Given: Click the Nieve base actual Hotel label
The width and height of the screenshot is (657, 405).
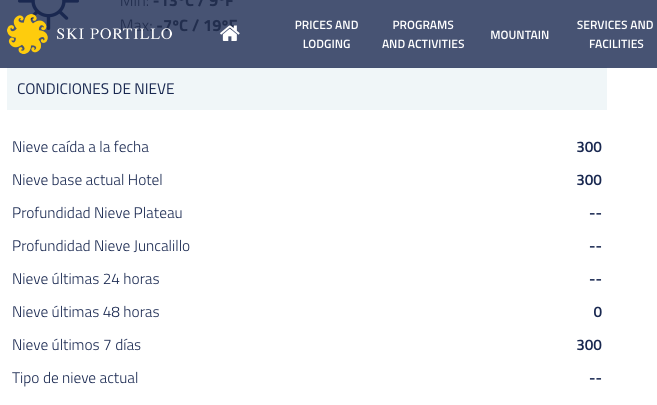Looking at the screenshot, I should (87, 180).
